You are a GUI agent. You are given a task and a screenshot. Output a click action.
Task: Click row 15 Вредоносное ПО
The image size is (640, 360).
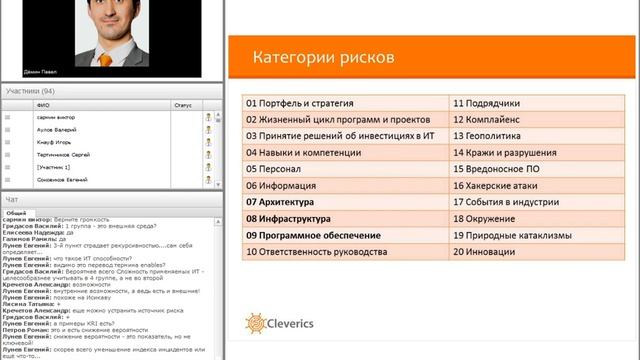[537, 169]
